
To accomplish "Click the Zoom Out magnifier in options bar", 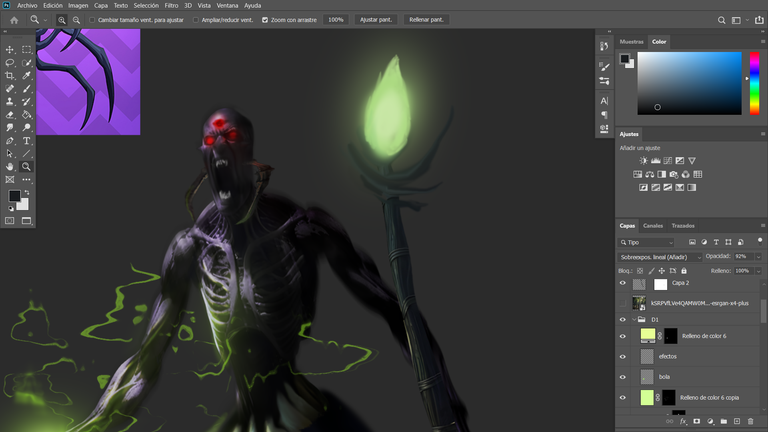I will [76, 20].
